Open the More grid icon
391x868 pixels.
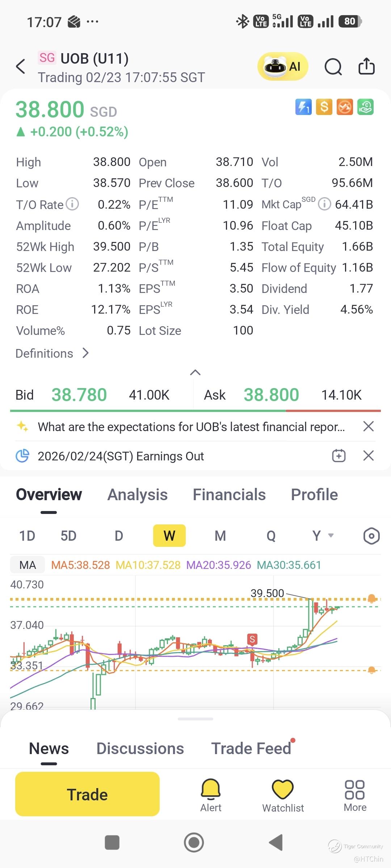tap(355, 795)
